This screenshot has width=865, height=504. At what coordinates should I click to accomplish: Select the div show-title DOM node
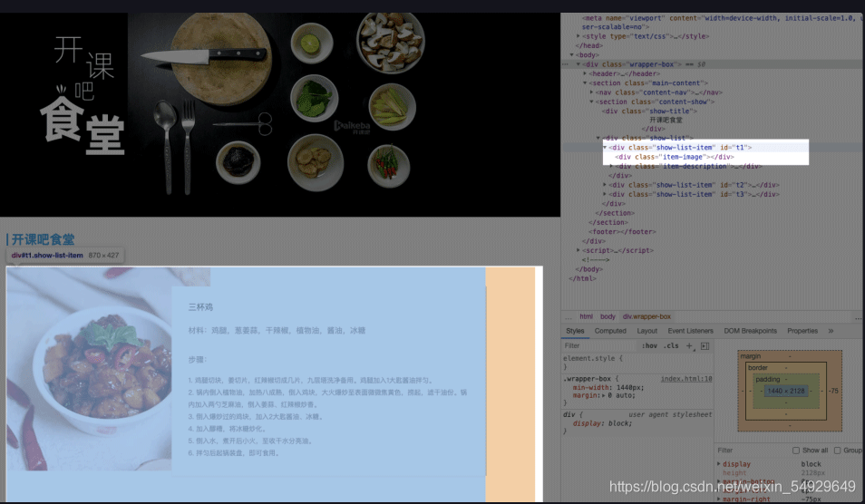point(650,111)
